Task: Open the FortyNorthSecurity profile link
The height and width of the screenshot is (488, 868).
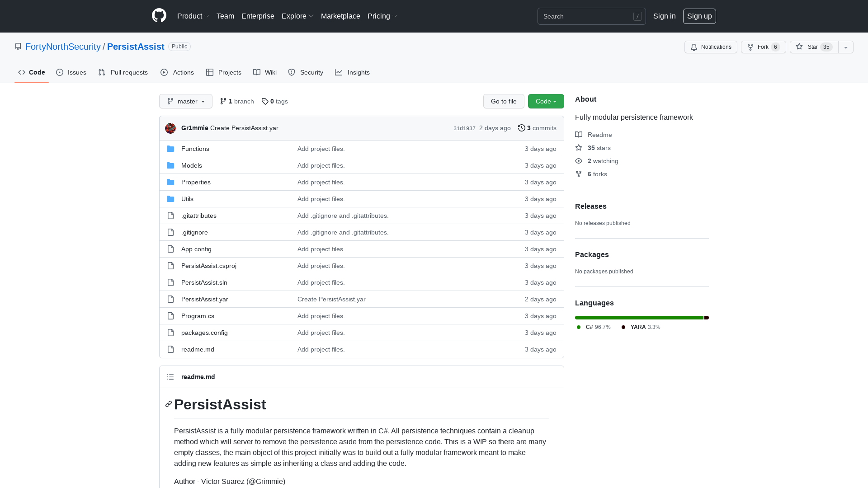Action: pos(63,47)
